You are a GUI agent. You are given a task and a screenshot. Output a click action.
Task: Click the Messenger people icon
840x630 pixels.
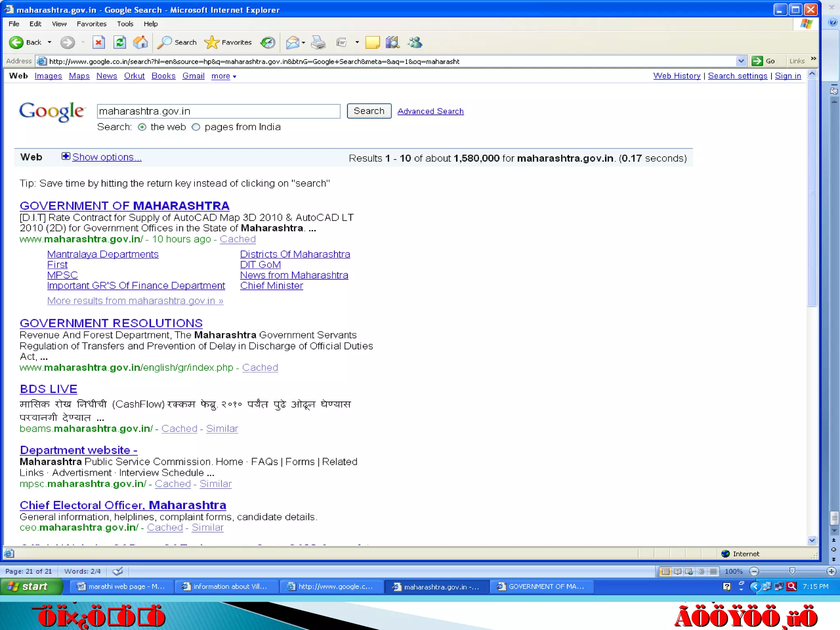(x=415, y=42)
